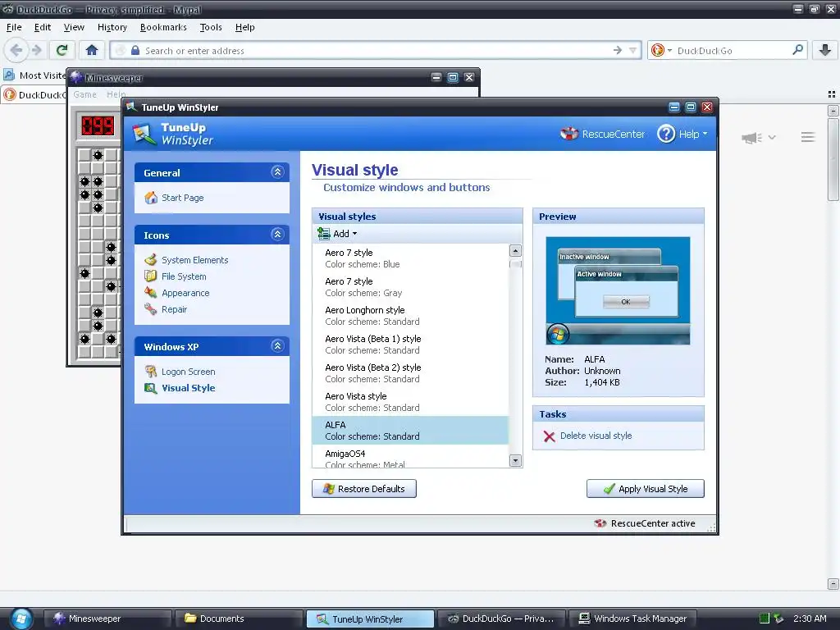Screen dimensions: 840x630
Task: Open search engine selector dropdown
Action: (x=662, y=50)
